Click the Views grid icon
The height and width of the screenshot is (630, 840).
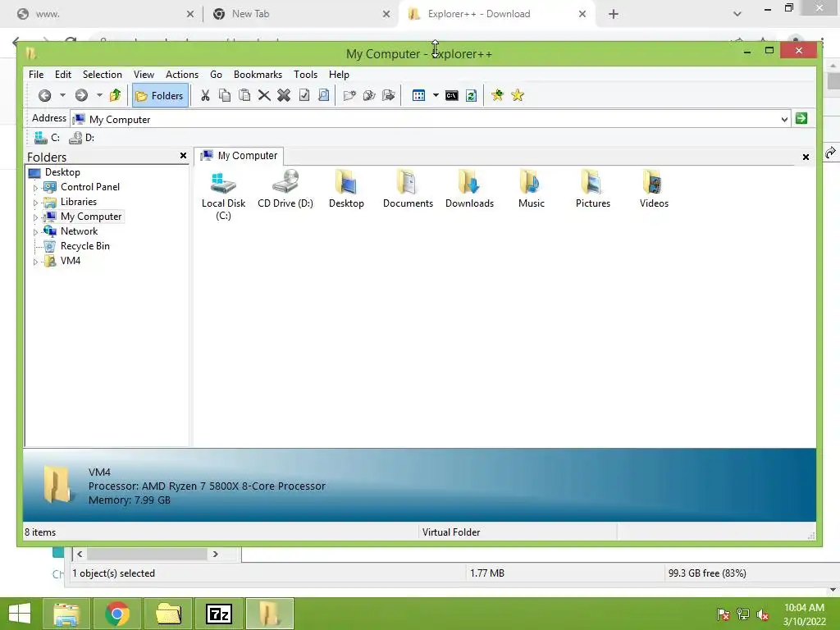(419, 95)
